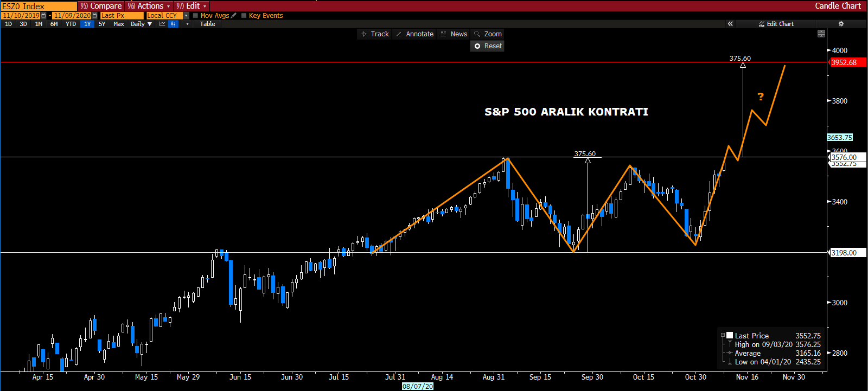This screenshot has height=391, width=868.
Task: Select the 1Y range tab
Action: tap(87, 24)
